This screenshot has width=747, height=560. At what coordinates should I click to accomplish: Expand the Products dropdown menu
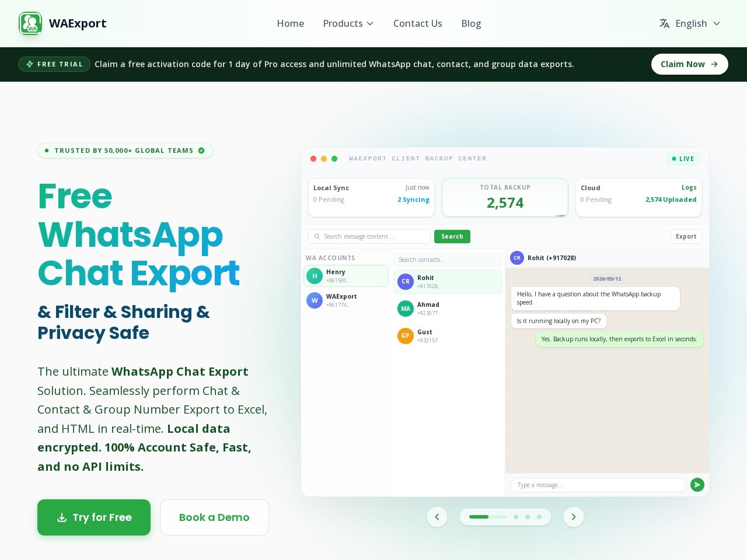pyautogui.click(x=348, y=23)
